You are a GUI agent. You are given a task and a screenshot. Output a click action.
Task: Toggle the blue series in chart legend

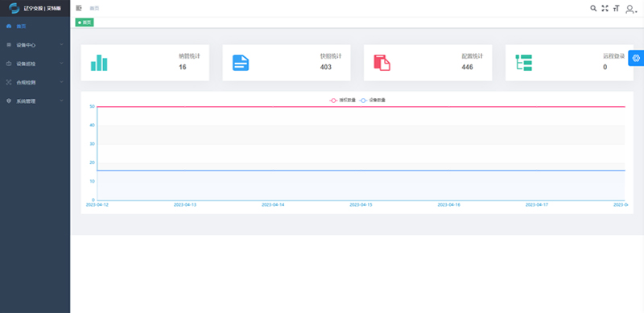coord(373,101)
